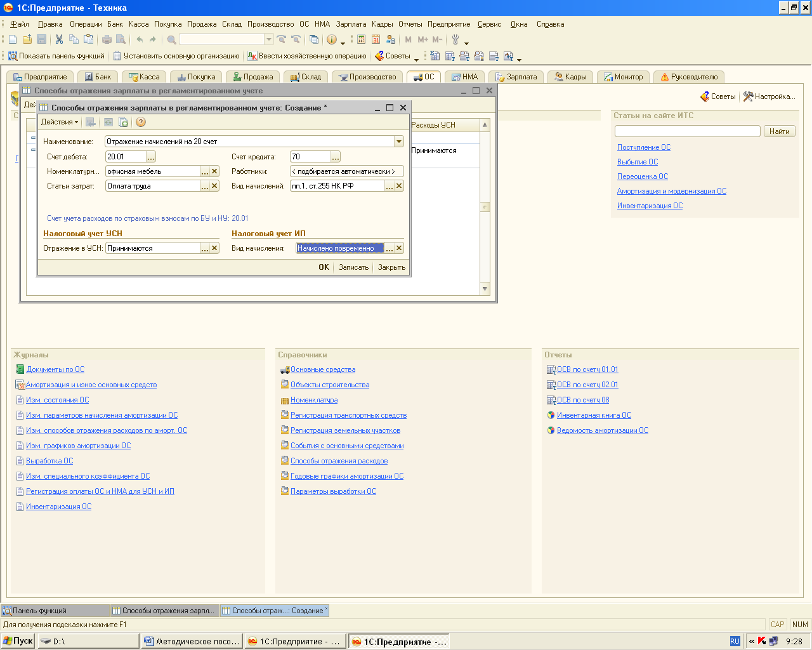Click Записать button in the dialog
The width and height of the screenshot is (812, 650).
(353, 267)
